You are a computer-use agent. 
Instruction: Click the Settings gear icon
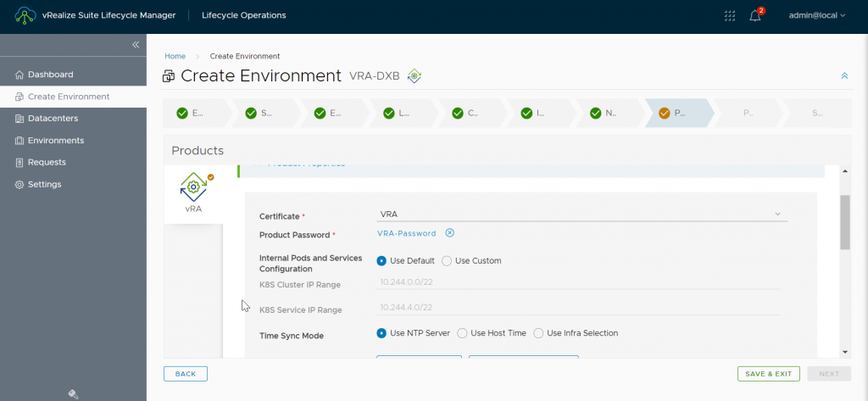click(x=19, y=185)
